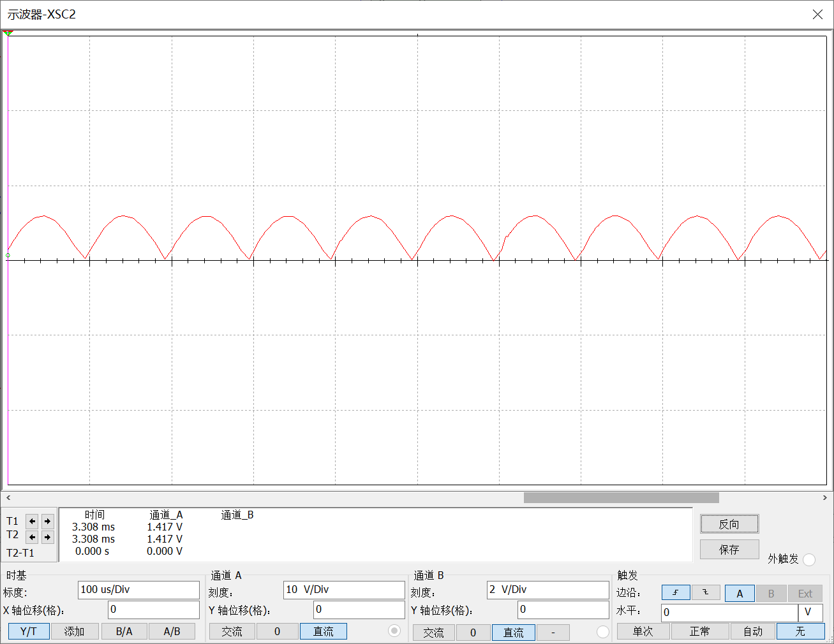Viewport: 834px width, 644px height.
Task: Click the 添加 (add) mode button
Action: [x=75, y=631]
